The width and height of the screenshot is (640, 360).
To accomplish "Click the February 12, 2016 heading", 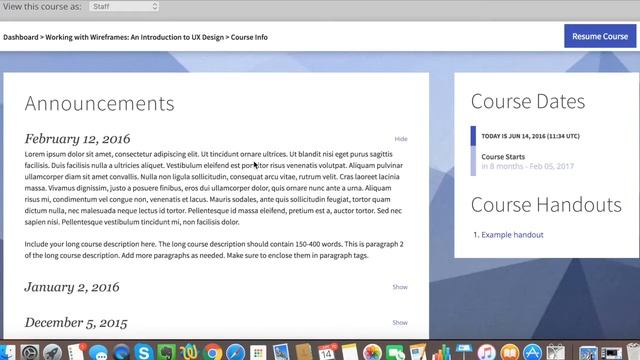I will coord(78,139).
